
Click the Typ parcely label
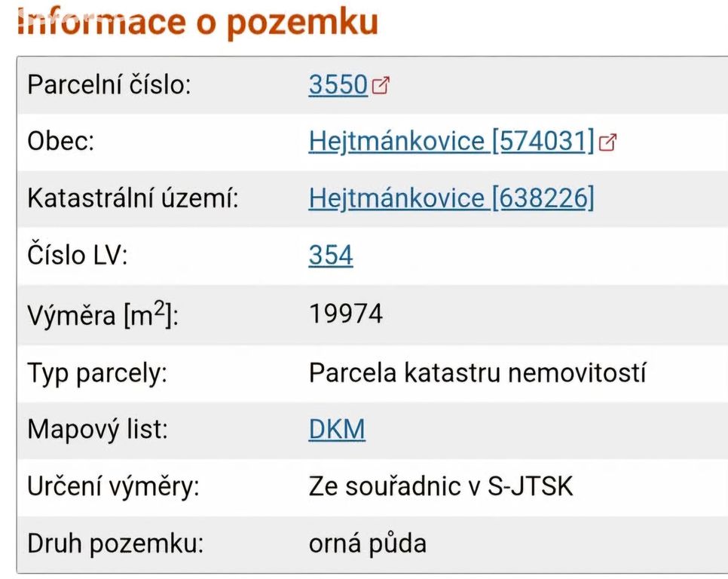point(97,373)
